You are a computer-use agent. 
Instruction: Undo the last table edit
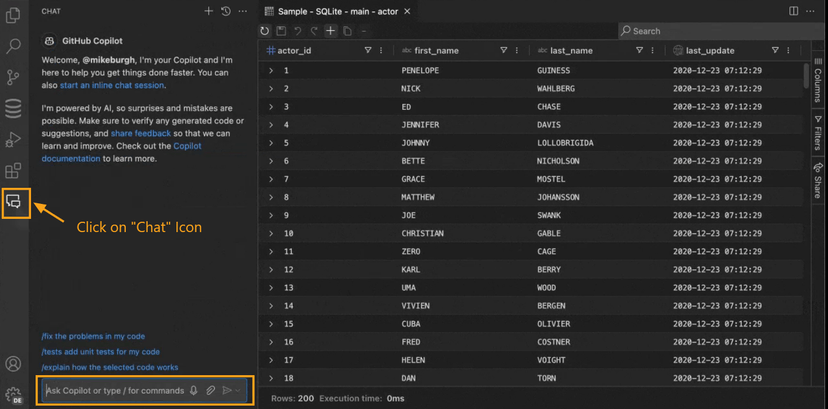tap(298, 31)
